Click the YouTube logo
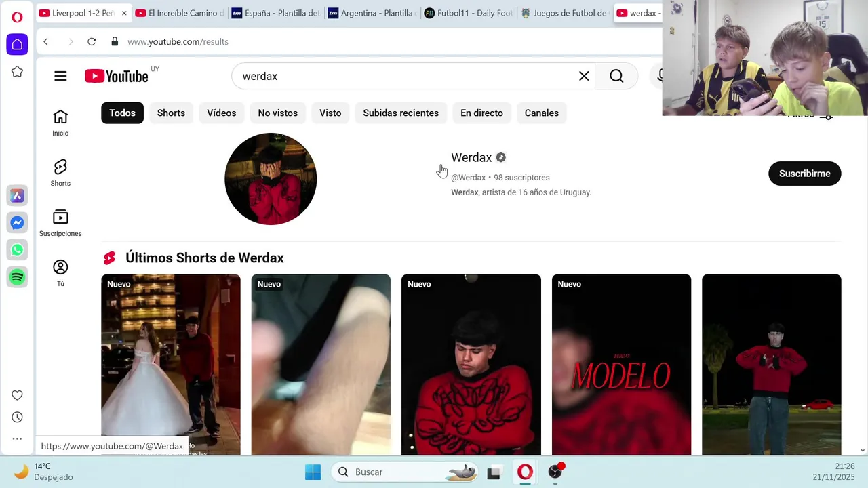Screen dimensions: 868x488 [x=117, y=76]
